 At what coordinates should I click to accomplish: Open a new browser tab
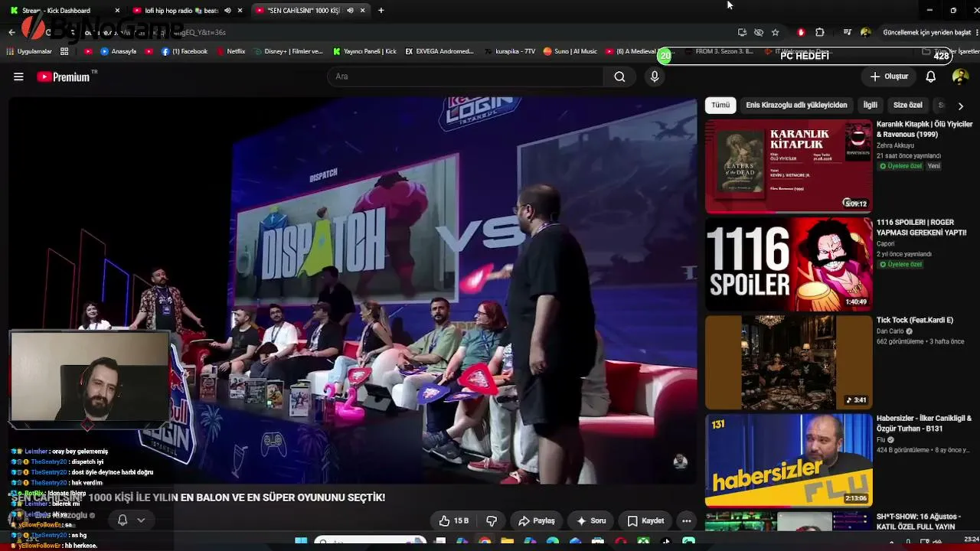381,10
